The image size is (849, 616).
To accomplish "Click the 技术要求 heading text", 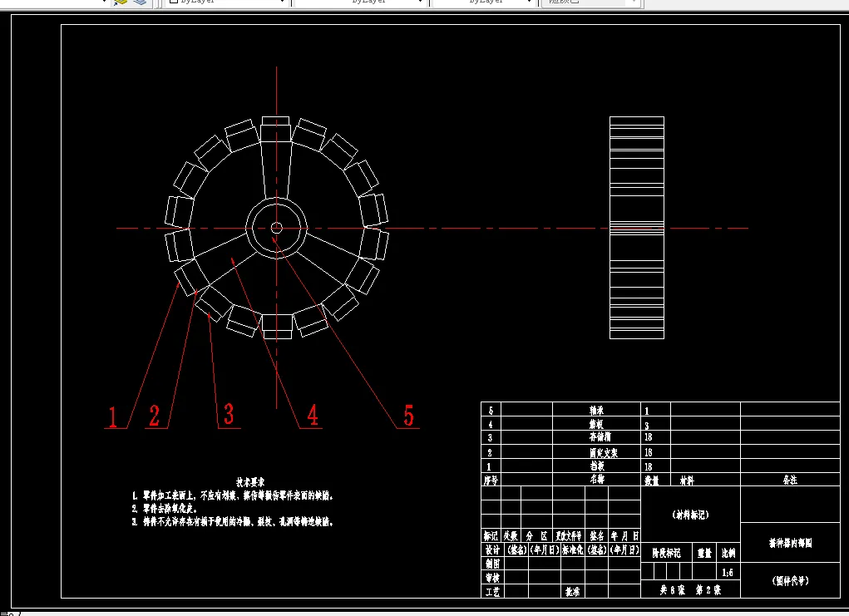I will (250, 482).
